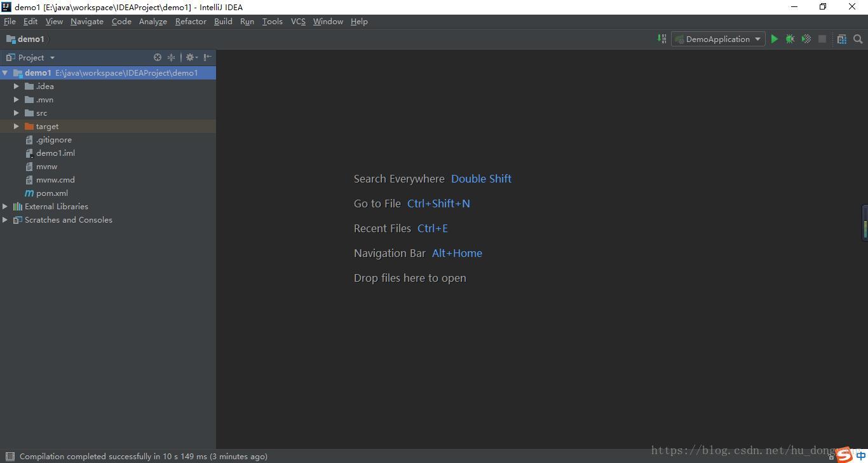This screenshot has height=463, width=868.
Task: Expand Scratches and Consoles arrow
Action: point(5,219)
